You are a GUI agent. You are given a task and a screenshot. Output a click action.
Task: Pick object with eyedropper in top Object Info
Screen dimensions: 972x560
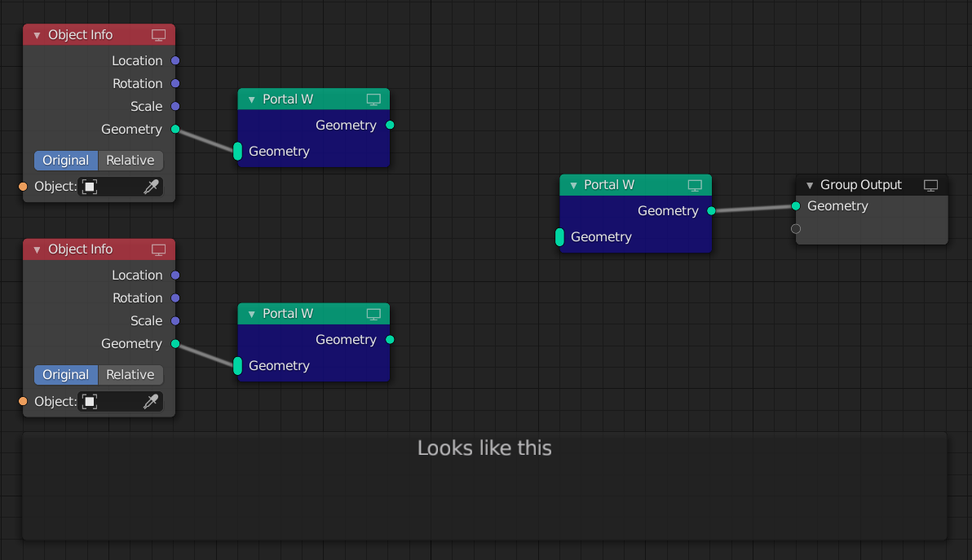click(x=151, y=187)
